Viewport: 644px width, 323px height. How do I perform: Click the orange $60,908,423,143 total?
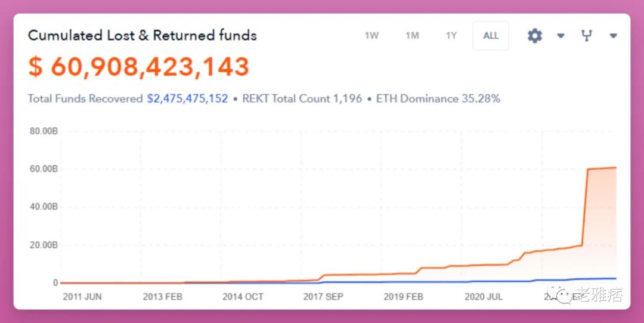(x=138, y=66)
